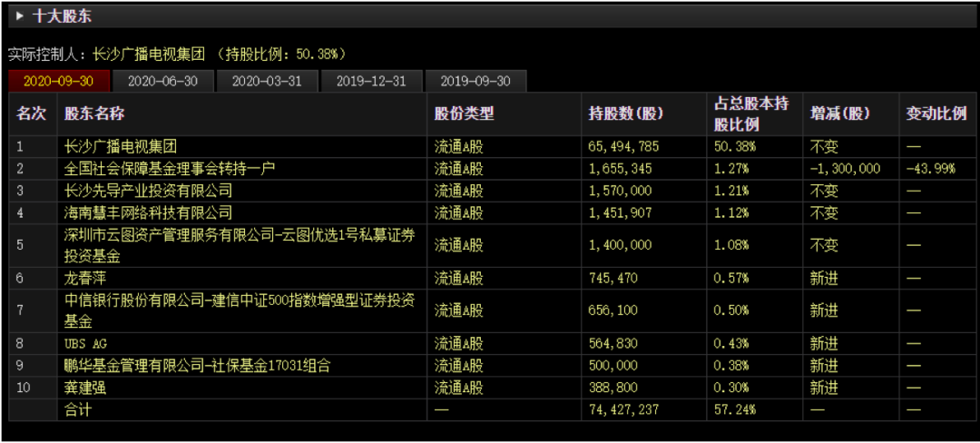980x443 pixels.
Task: Select 鹏华基金管理有限公司-社保基金17031组合
Action: coord(198,366)
